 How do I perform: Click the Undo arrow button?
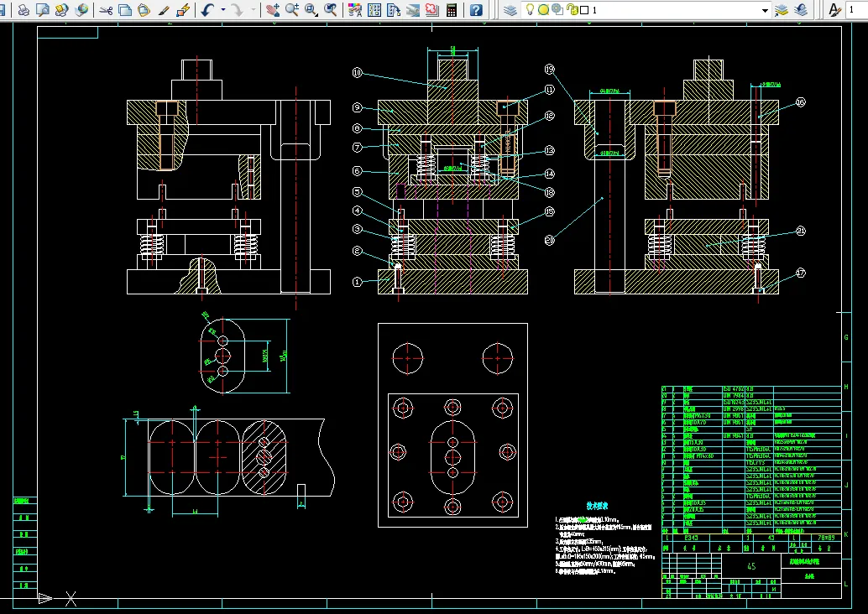tap(207, 10)
